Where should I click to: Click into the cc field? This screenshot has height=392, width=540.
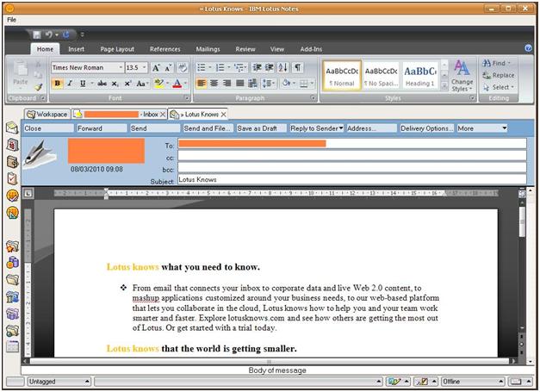click(x=352, y=156)
